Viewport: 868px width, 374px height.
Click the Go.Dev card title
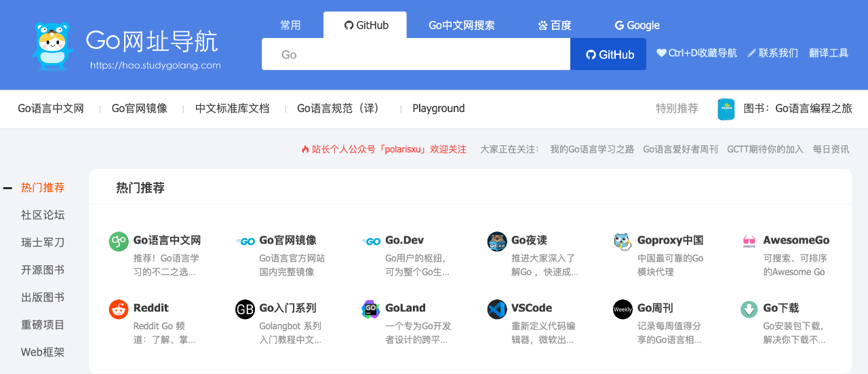tap(404, 240)
